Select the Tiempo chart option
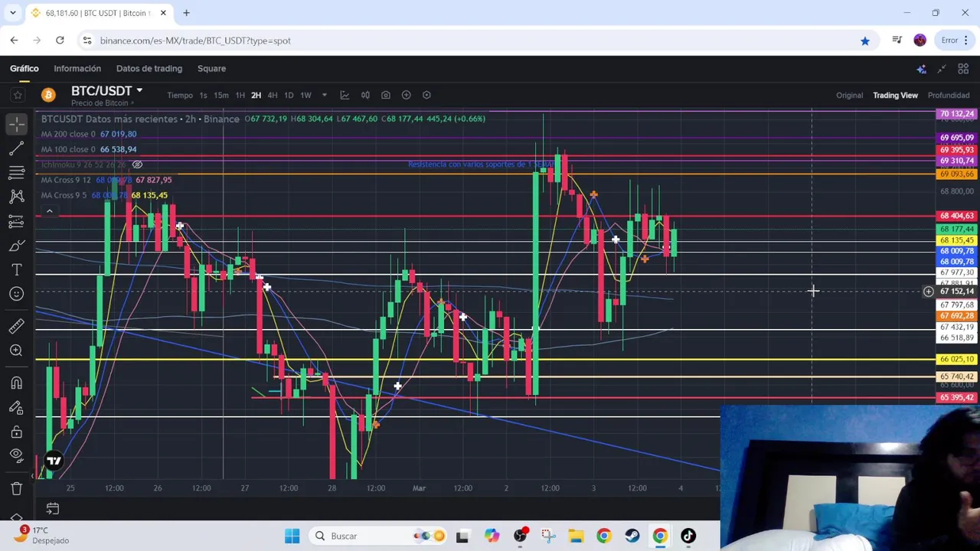 point(180,96)
